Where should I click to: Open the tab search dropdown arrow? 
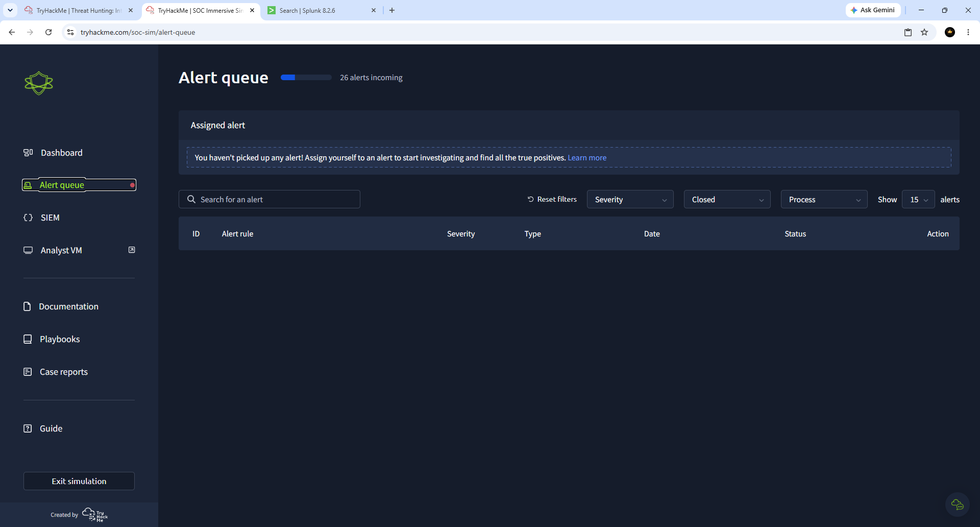[x=10, y=10]
